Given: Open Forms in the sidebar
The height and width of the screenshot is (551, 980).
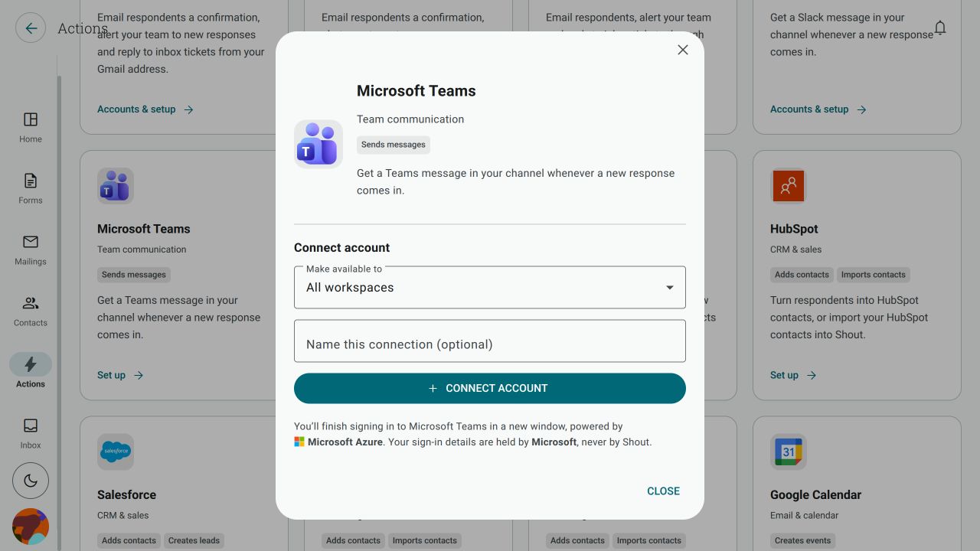Looking at the screenshot, I should pyautogui.click(x=31, y=188).
